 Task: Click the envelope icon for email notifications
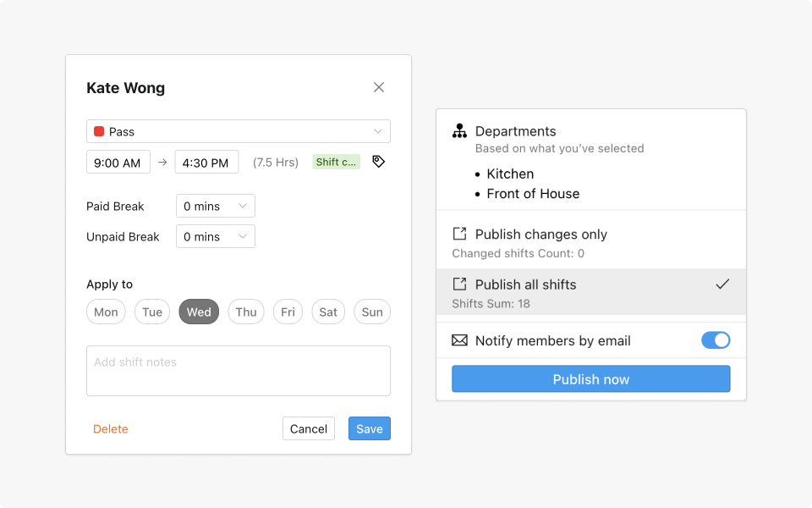[x=459, y=340]
